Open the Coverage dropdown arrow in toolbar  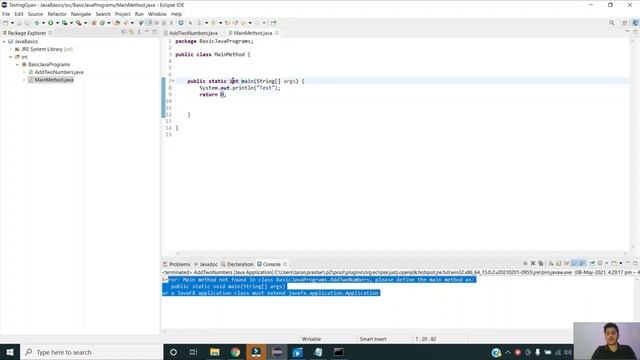tap(71, 23)
